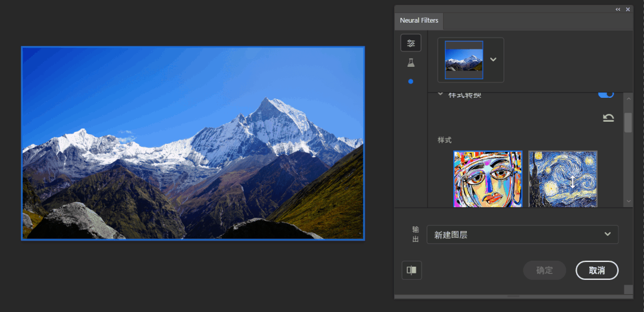Click the blue dot indicator in sidebar
Image resolution: width=644 pixels, height=312 pixels.
click(x=411, y=81)
